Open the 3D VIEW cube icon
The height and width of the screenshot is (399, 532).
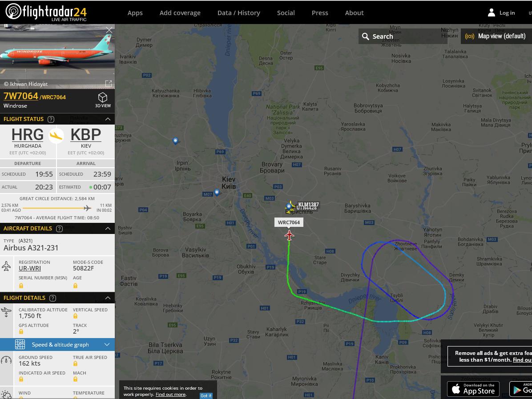pos(102,98)
